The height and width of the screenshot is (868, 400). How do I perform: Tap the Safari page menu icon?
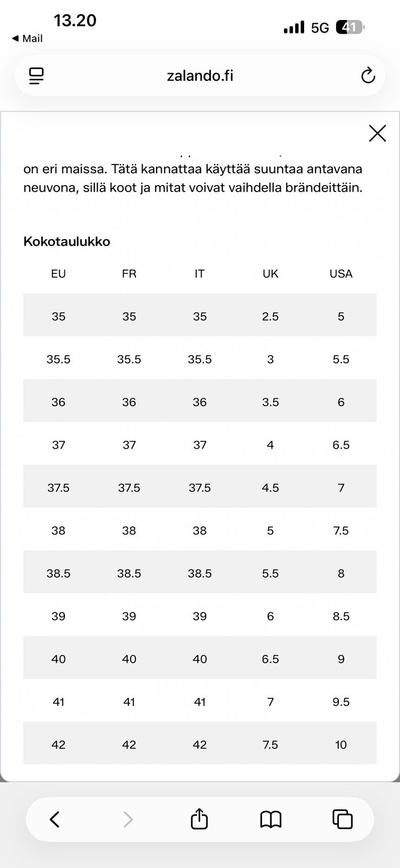click(x=36, y=75)
